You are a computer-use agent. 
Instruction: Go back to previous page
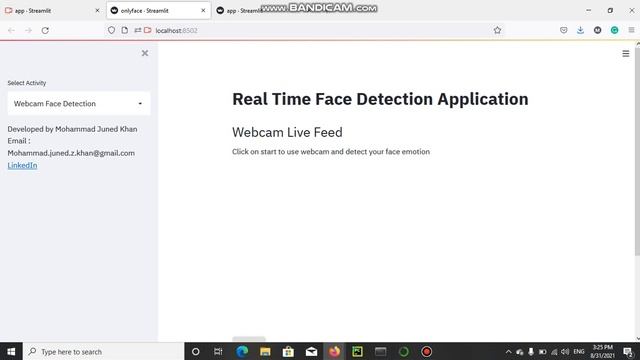(11, 30)
